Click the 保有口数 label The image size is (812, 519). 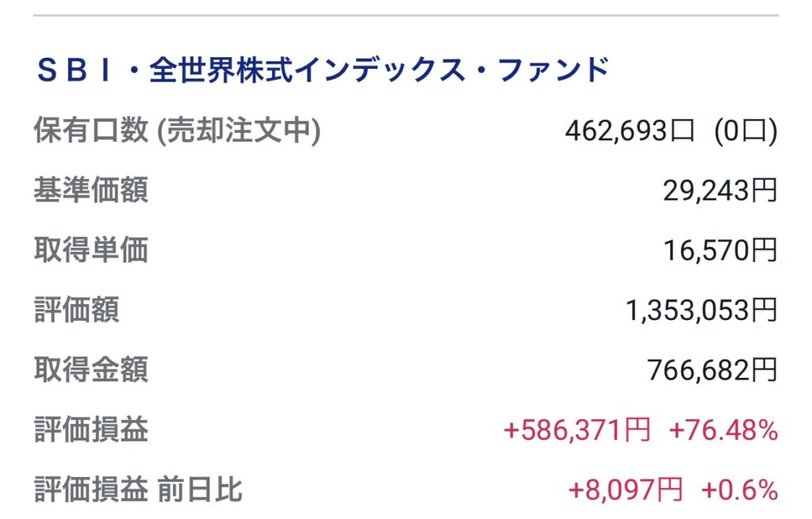pos(90,131)
